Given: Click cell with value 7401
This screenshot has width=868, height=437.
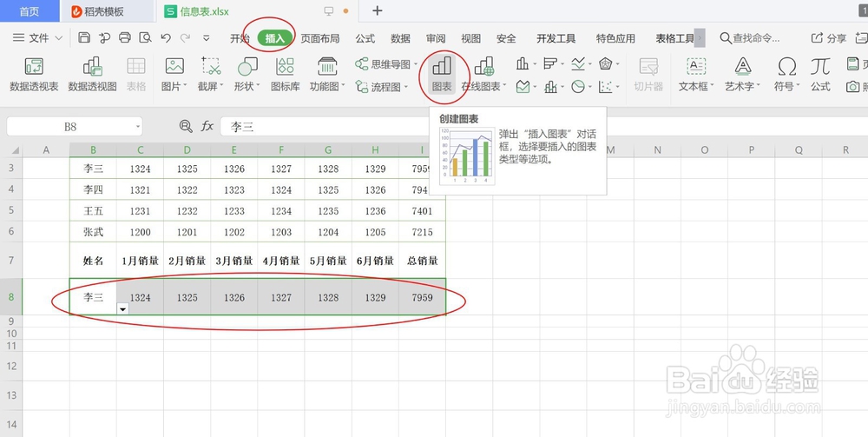Looking at the screenshot, I should [423, 211].
